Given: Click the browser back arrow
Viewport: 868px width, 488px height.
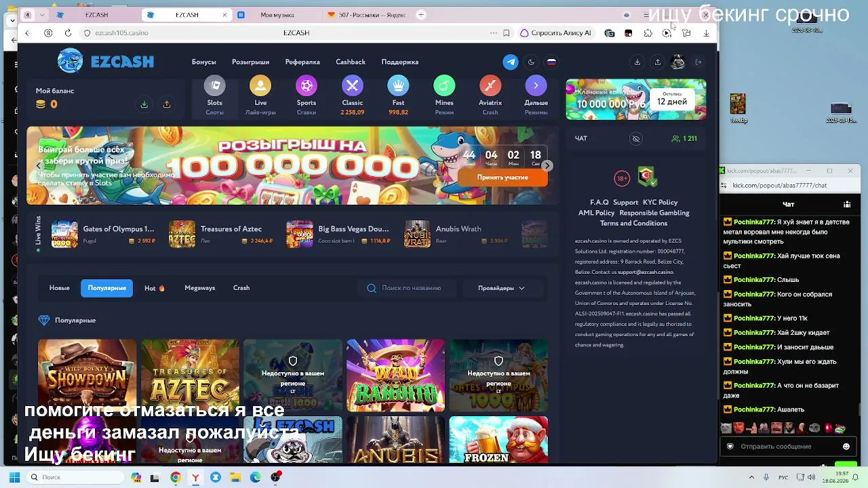Looking at the screenshot, I should (28, 33).
